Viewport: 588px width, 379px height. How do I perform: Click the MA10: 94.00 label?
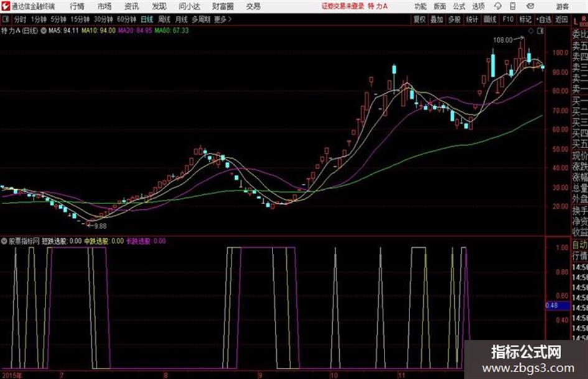point(99,30)
